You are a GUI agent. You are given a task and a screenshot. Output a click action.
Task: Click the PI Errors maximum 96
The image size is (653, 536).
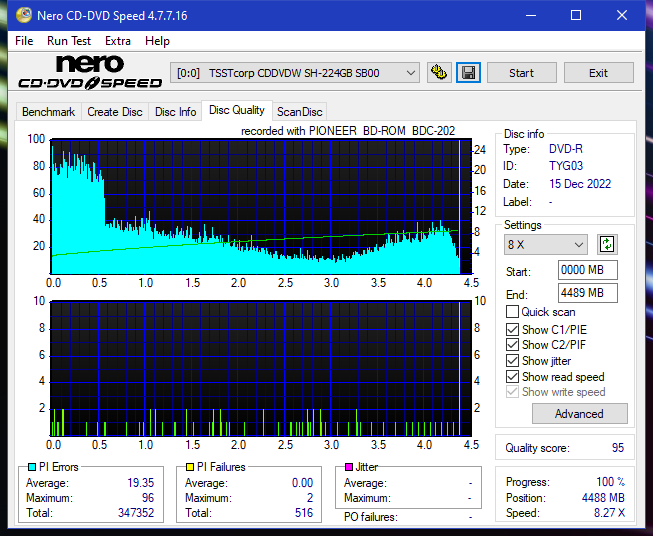coord(148,498)
